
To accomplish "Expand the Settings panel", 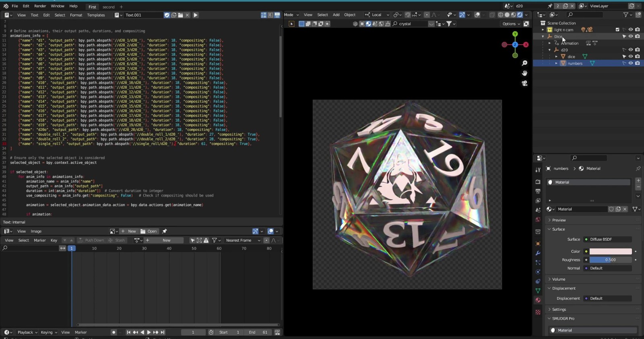I will click(559, 309).
